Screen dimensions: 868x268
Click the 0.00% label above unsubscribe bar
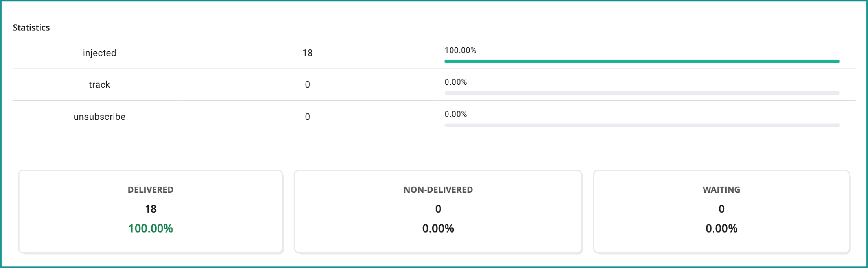455,114
